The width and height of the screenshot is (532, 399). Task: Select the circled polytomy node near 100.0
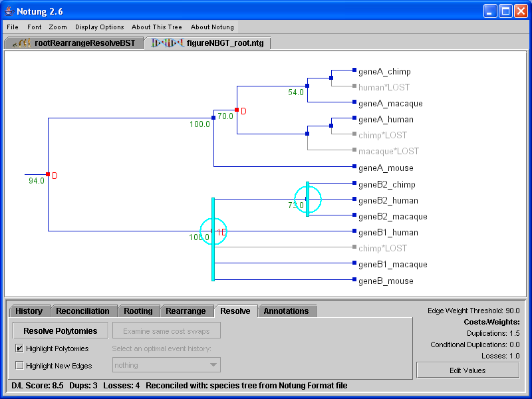point(213,231)
